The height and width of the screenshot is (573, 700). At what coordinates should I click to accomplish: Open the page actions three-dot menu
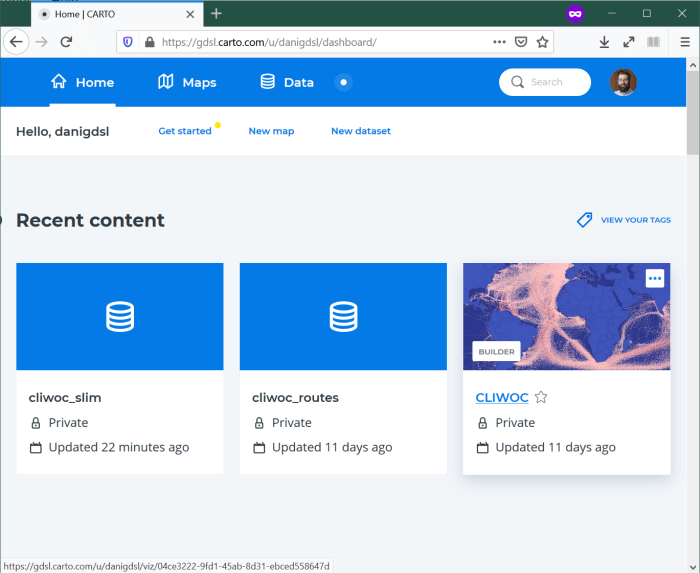pos(499,42)
